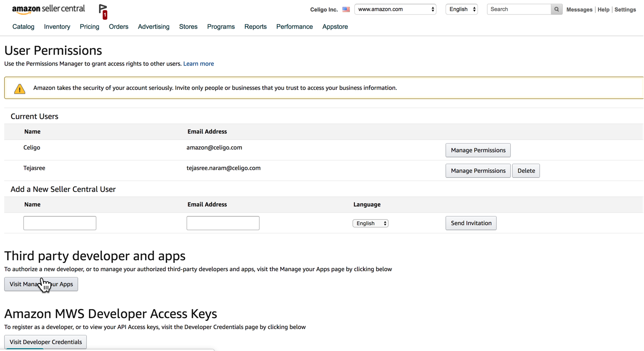Focus the new user Email Address field

223,223
